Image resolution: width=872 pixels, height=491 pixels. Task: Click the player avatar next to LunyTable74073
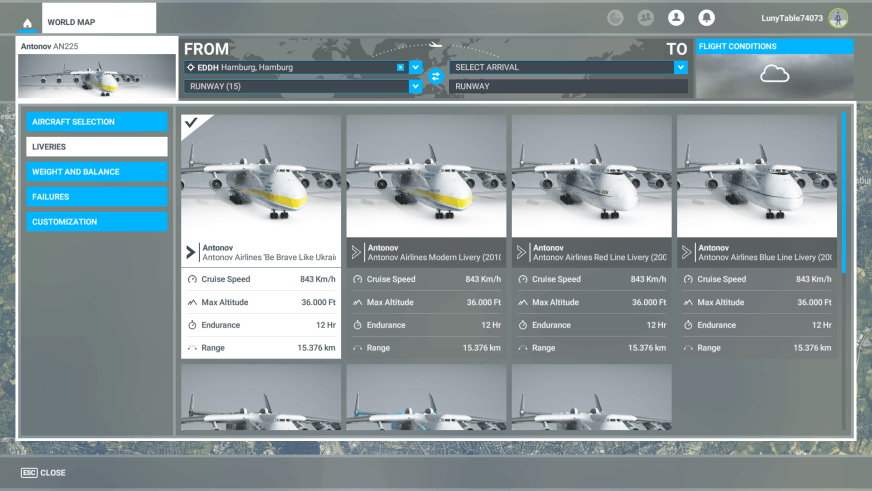pyautogui.click(x=838, y=18)
